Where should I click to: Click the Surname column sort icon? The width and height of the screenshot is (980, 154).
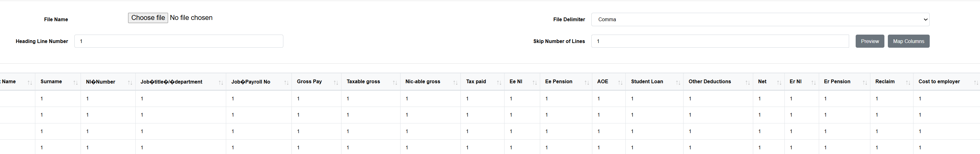click(75, 82)
